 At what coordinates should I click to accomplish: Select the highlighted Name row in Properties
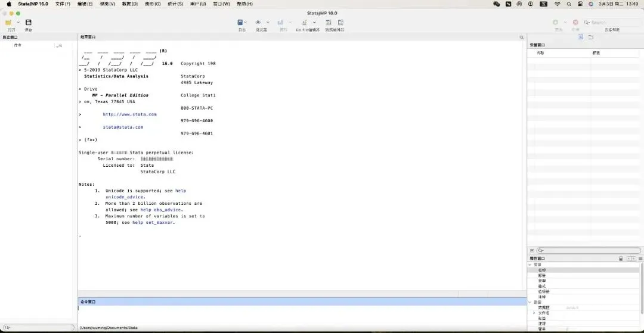[x=583, y=270]
